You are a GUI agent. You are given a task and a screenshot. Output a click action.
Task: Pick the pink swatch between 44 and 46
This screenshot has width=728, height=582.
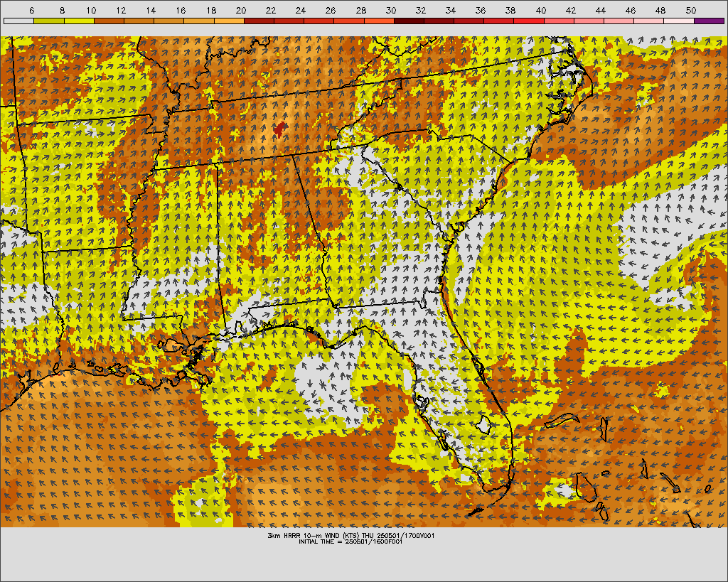pos(619,21)
